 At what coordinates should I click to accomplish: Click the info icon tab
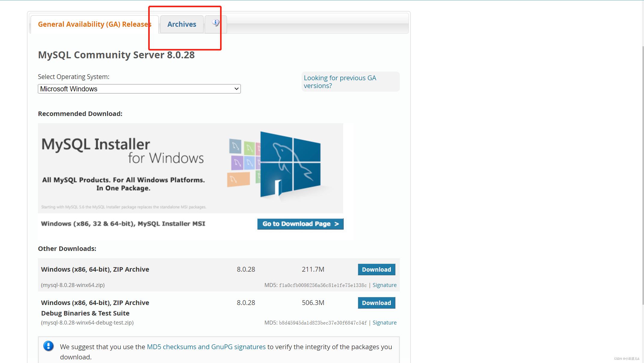point(216,23)
